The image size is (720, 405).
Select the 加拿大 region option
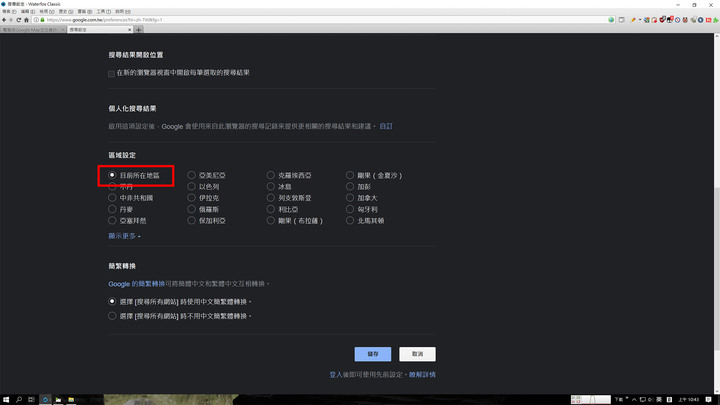coord(350,197)
